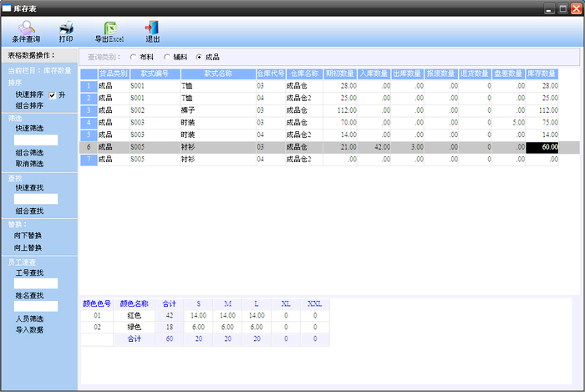Toggle the 升 ascending sort checkbox

click(52, 95)
